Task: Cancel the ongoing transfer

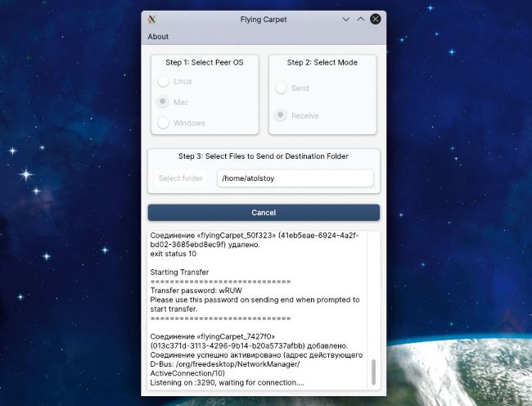Action: [x=264, y=213]
